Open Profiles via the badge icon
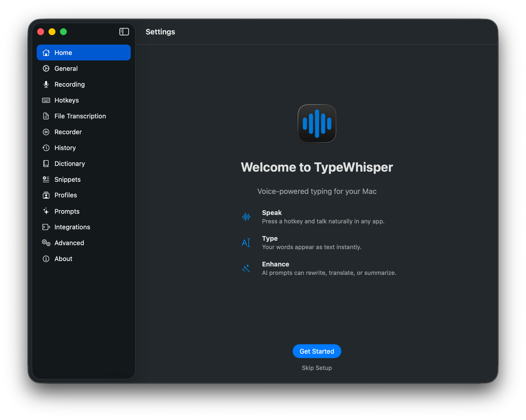The height and width of the screenshot is (420, 526). [x=46, y=195]
